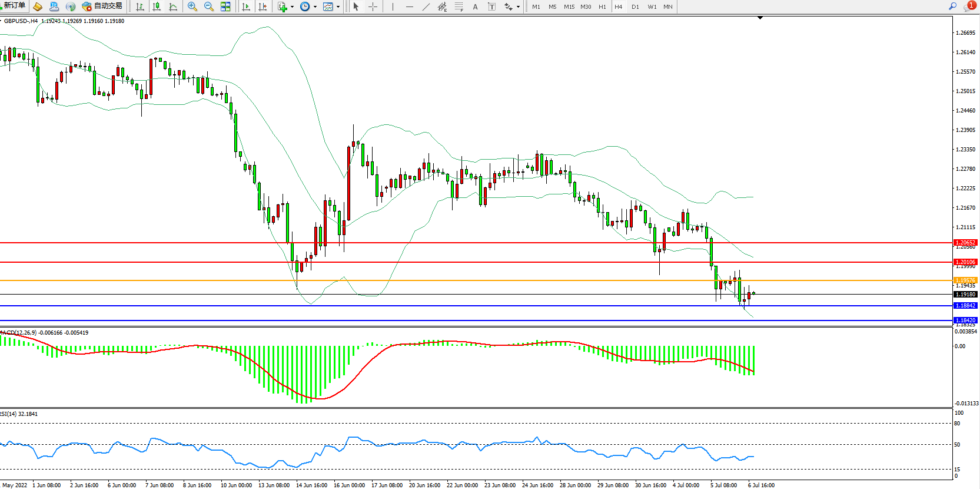Select the trendline drawing tool

click(x=426, y=7)
